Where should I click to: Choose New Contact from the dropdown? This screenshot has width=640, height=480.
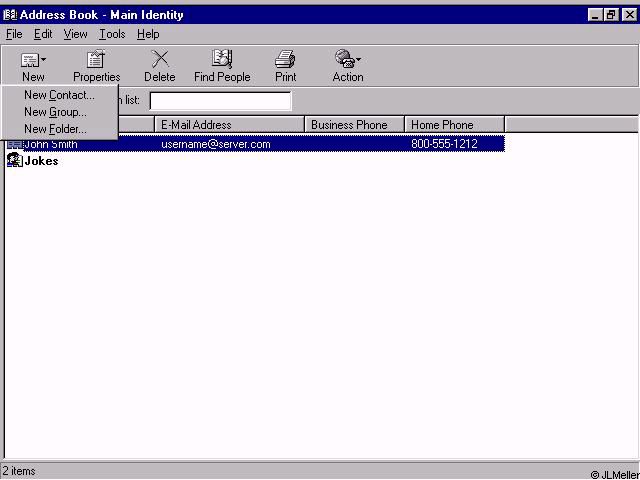coord(59,95)
